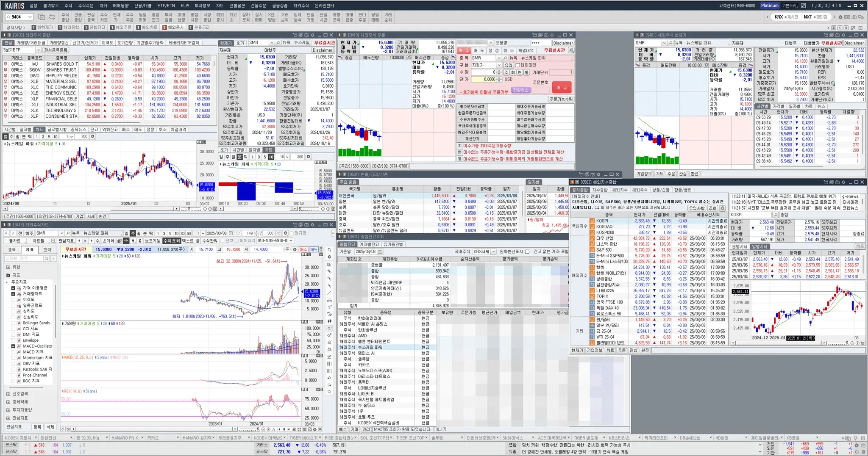Open the 해외주식 menu in top menu bar
The image size is (868, 456).
[x=300, y=6]
